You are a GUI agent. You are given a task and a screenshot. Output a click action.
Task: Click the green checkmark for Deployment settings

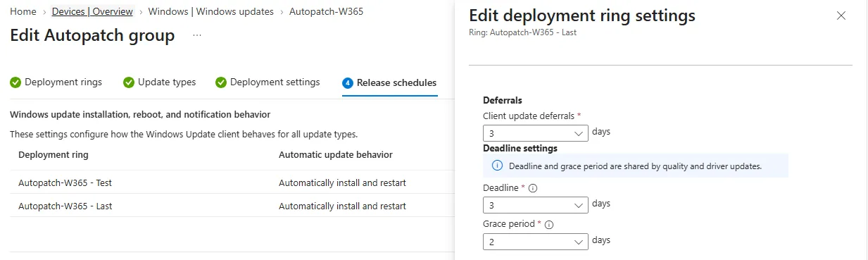click(221, 82)
